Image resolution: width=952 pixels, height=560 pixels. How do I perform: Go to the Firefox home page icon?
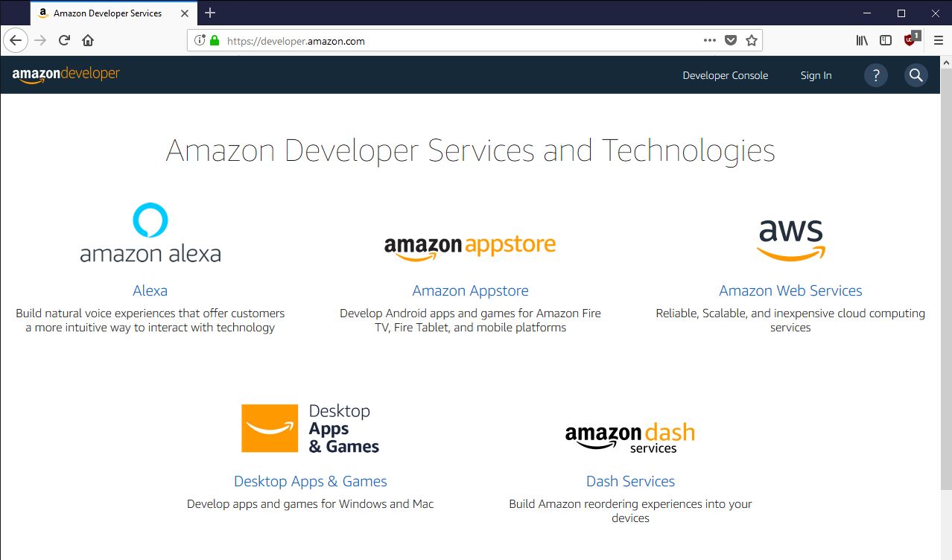click(88, 41)
